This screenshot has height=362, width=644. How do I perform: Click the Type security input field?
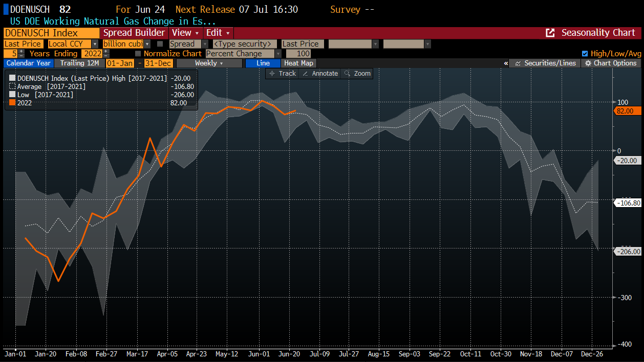tap(244, 44)
